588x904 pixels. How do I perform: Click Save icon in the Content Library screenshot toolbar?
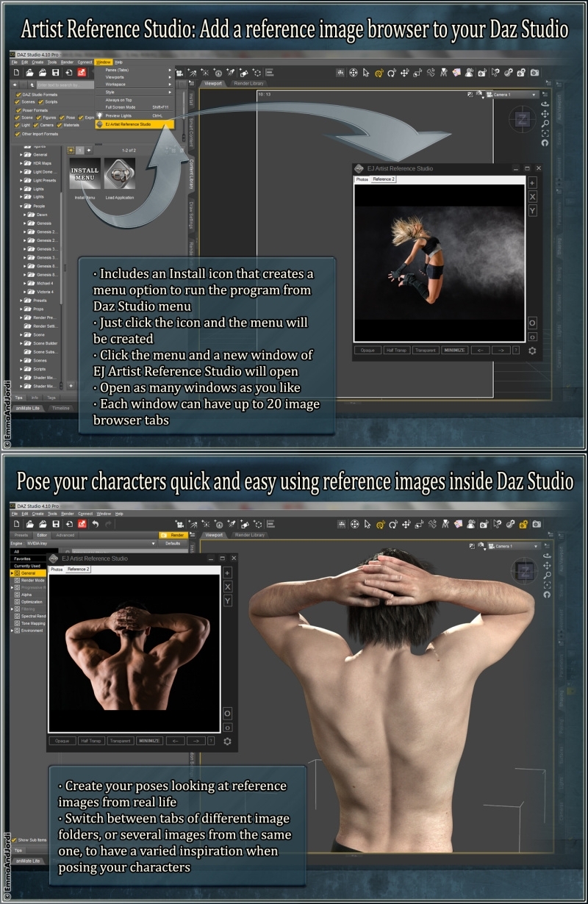click(54, 72)
